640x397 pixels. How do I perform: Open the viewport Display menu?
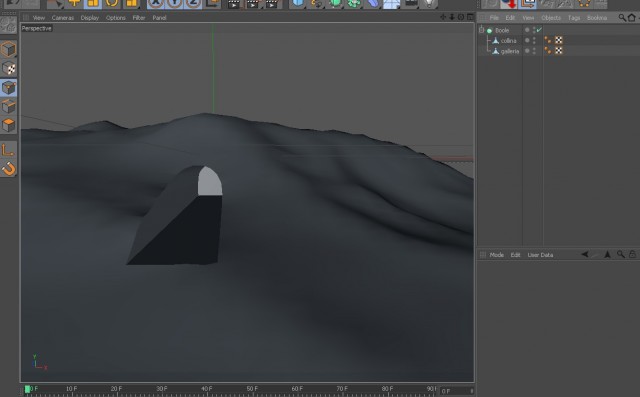[90, 18]
